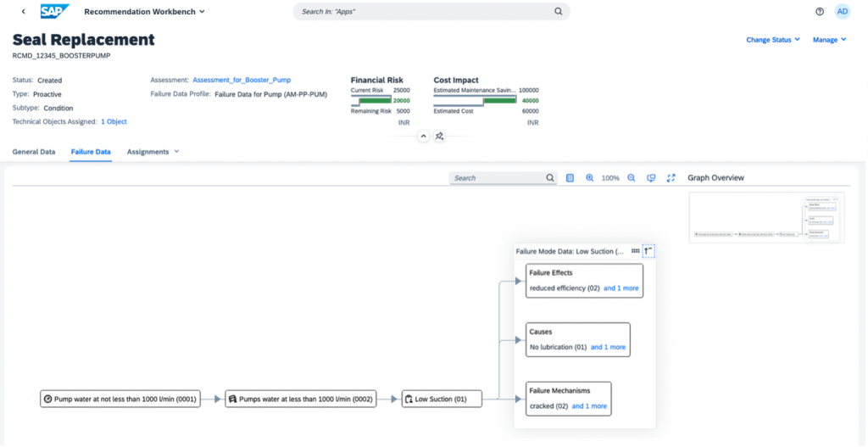Click the icon in the Pumps water at less than node
The image size is (868, 447).
232,399
